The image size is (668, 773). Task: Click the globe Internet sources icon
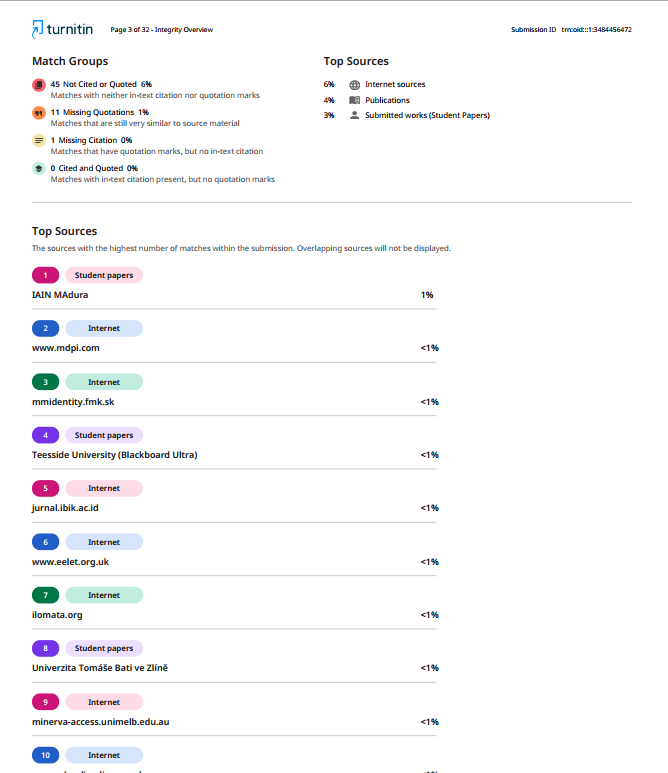[x=354, y=85]
